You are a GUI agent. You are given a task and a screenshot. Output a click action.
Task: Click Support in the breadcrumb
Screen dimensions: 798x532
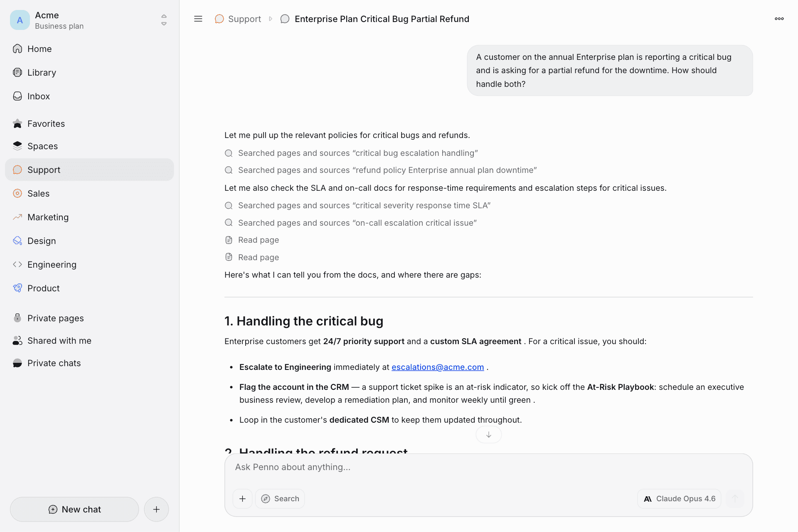tap(238, 19)
